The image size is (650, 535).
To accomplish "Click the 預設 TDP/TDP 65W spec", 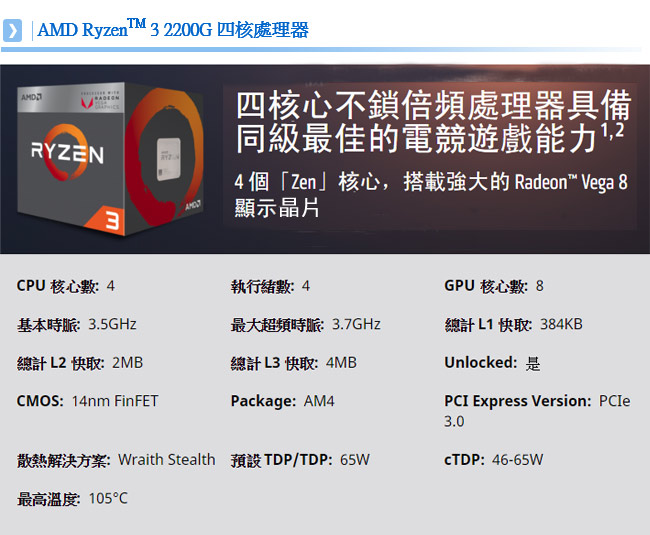I will click(x=300, y=460).
